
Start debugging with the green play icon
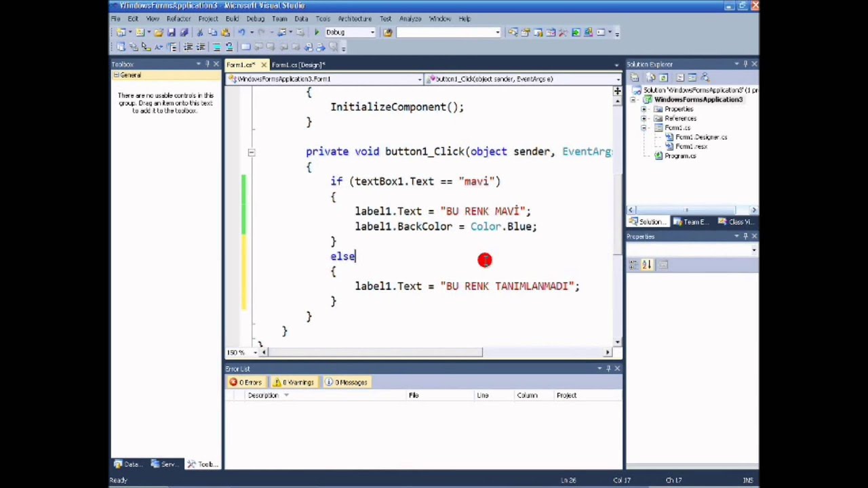(x=317, y=33)
